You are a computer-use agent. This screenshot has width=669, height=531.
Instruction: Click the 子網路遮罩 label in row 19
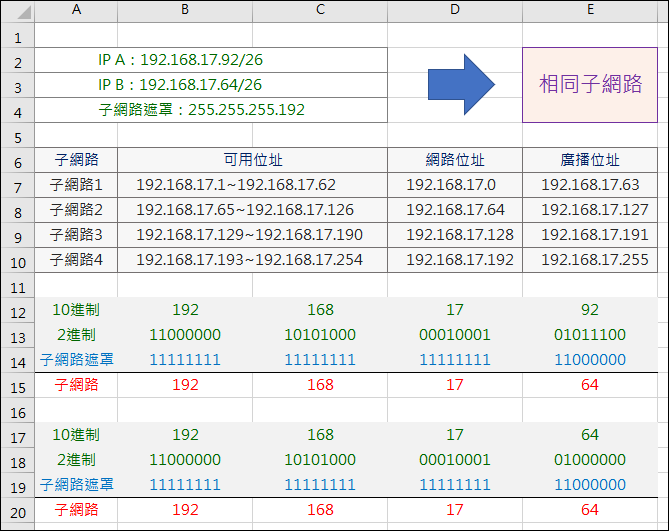76,485
